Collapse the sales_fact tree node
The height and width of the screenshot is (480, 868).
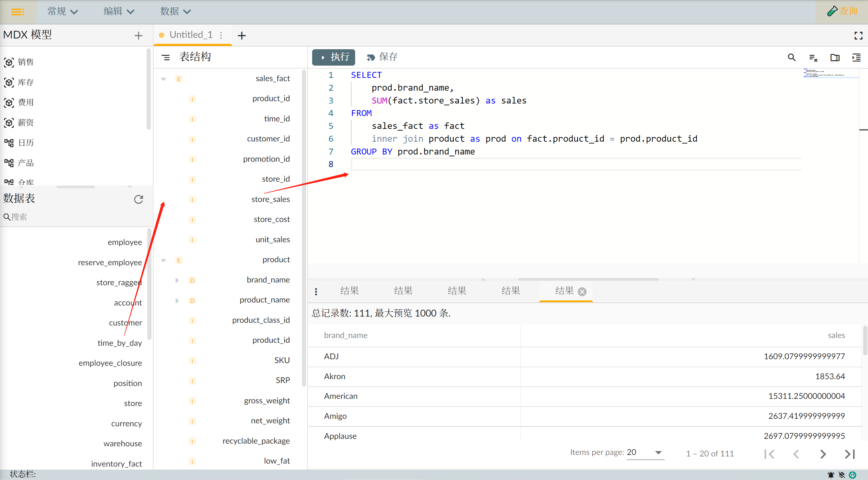tap(163, 79)
